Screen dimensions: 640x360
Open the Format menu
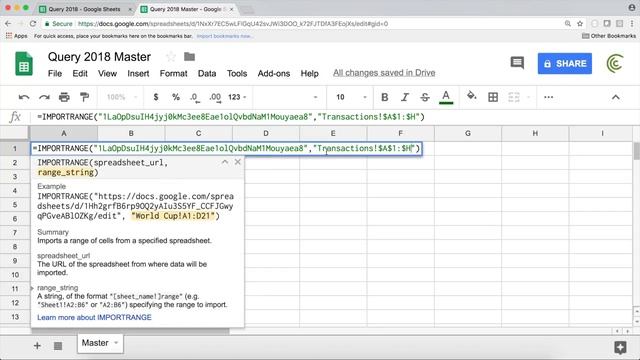pyautogui.click(x=173, y=73)
